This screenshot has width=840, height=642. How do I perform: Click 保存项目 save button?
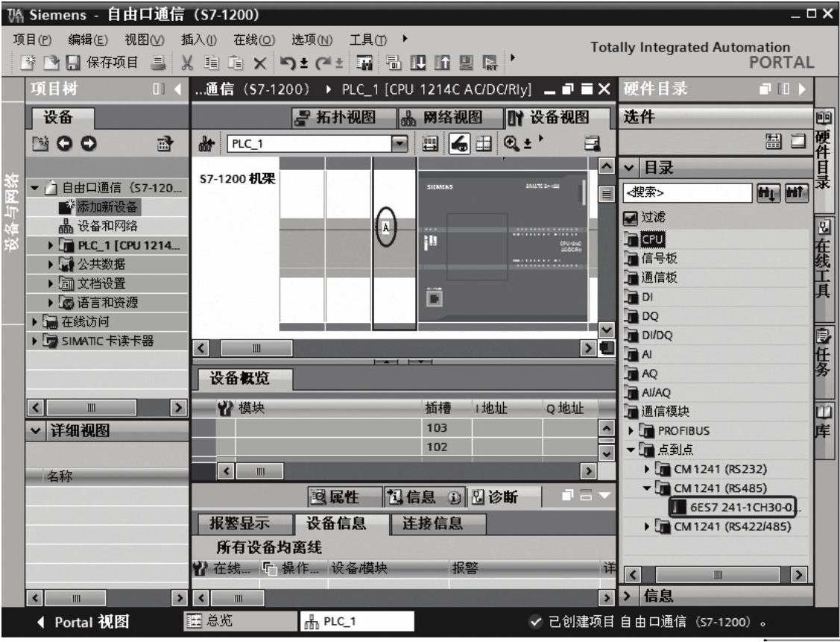click(102, 62)
